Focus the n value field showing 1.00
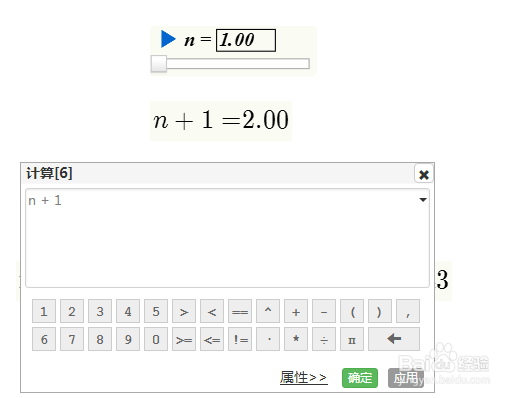Viewport: 520px width, 398px height. (x=246, y=40)
